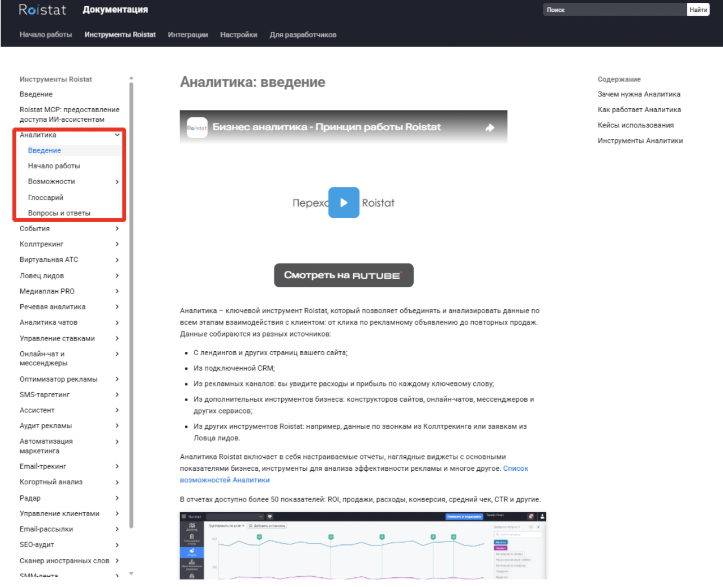Expand the Ловец лидов sidebar section
Viewport: 723px width, 588px height.
tap(117, 275)
